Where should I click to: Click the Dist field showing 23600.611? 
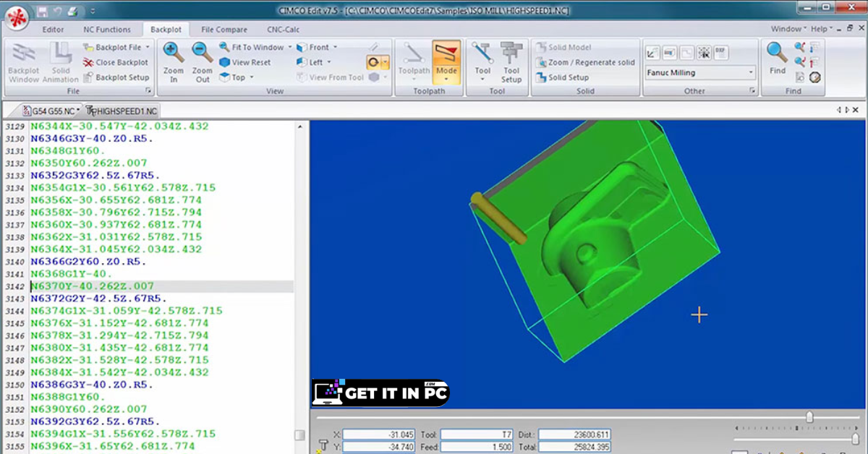point(574,434)
